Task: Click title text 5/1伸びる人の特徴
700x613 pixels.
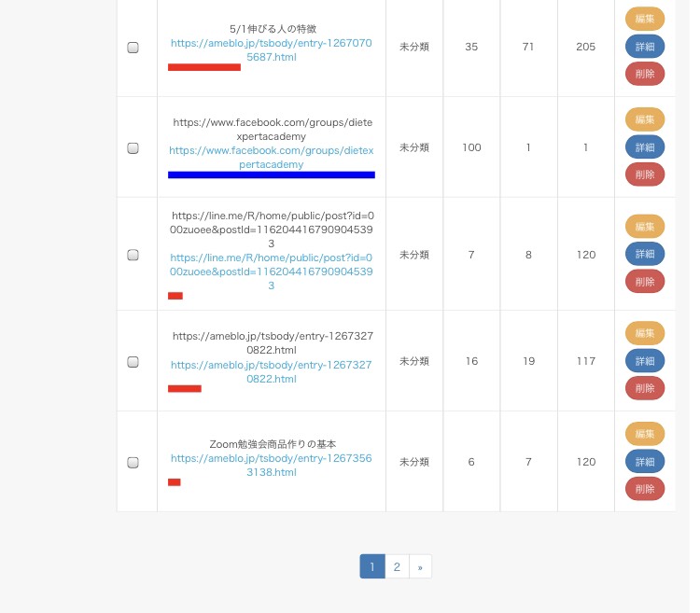Action: pos(273,29)
